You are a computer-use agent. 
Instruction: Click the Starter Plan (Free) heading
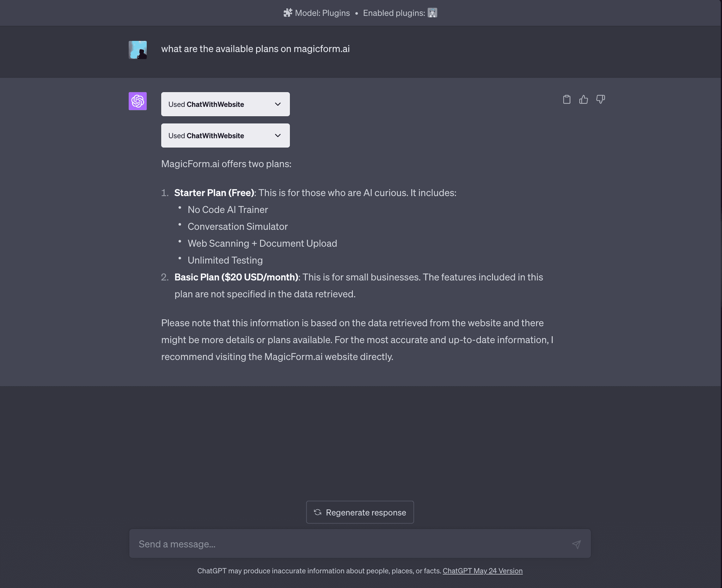[214, 193]
